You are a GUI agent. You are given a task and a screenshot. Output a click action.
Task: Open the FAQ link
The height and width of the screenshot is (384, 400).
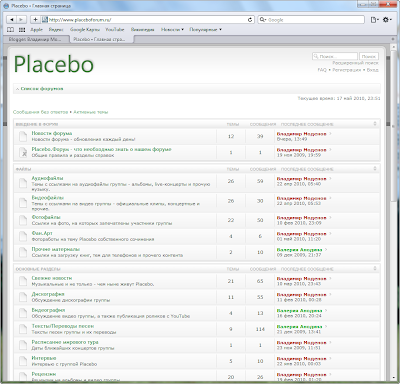click(x=322, y=70)
